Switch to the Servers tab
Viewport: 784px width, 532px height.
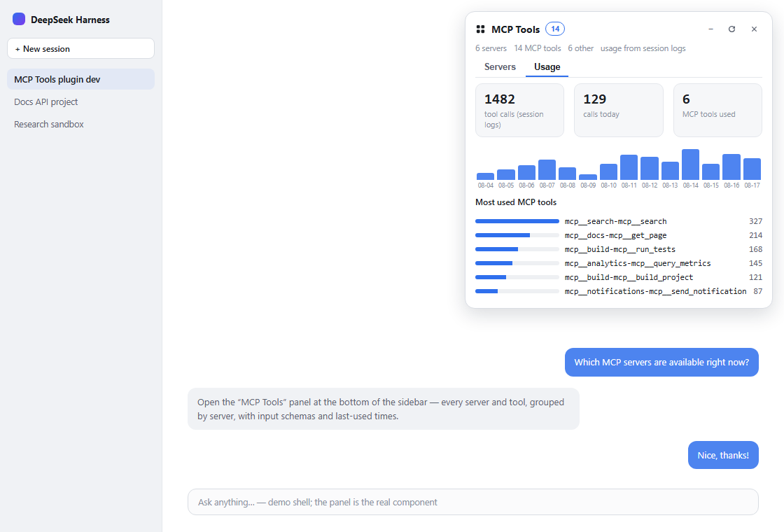(x=500, y=67)
